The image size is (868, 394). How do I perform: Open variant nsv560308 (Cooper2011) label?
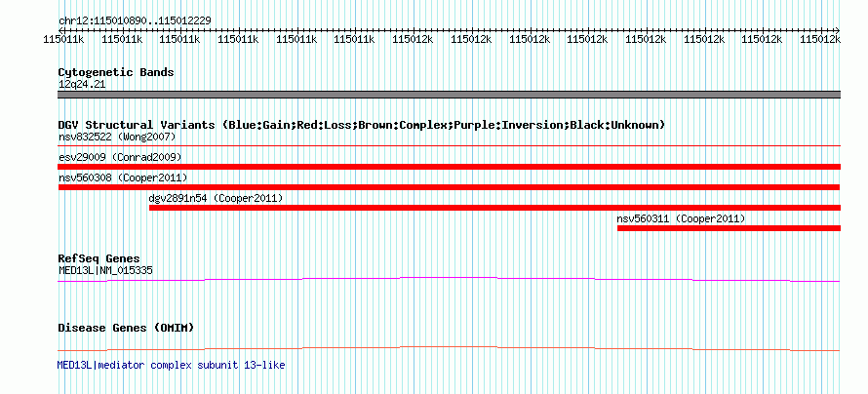click(x=122, y=177)
